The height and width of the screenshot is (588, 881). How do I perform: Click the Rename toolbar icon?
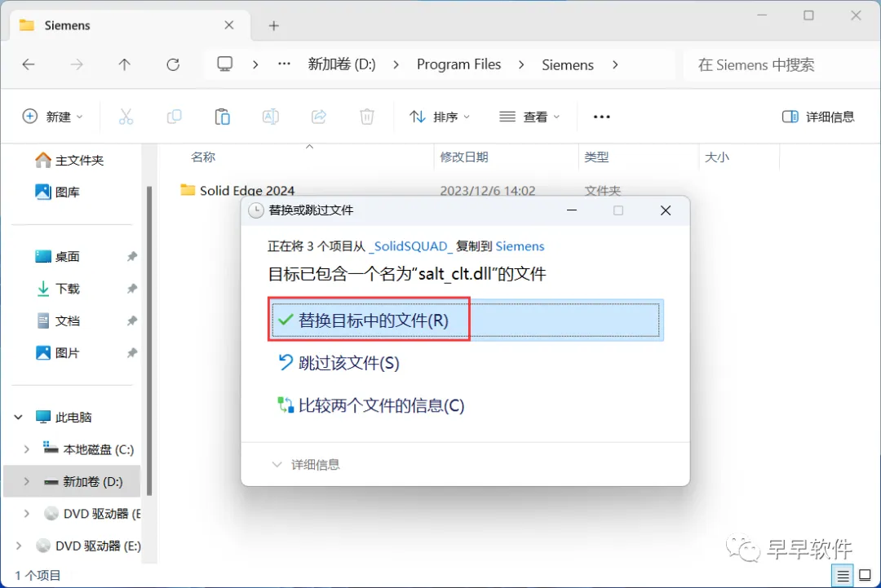coord(270,117)
